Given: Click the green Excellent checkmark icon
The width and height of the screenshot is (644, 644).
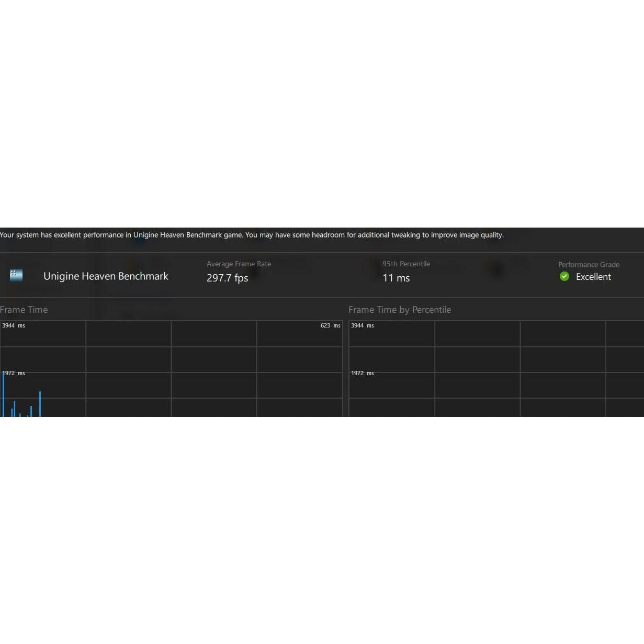Looking at the screenshot, I should pos(564,276).
